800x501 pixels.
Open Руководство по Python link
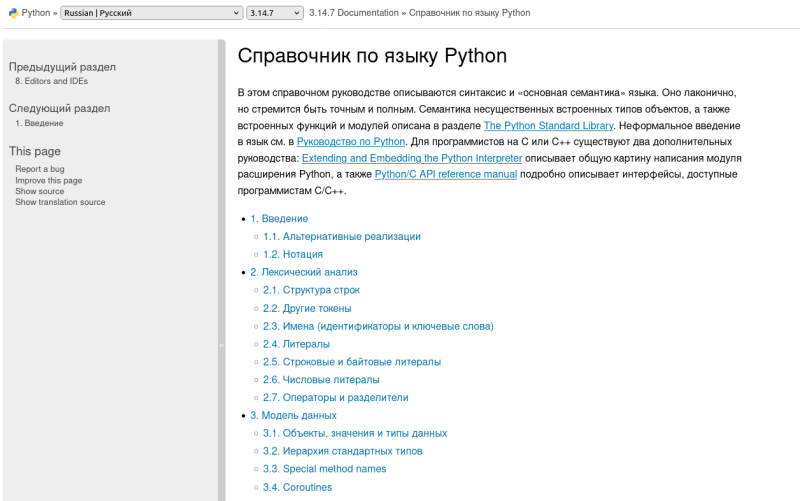[x=351, y=141]
